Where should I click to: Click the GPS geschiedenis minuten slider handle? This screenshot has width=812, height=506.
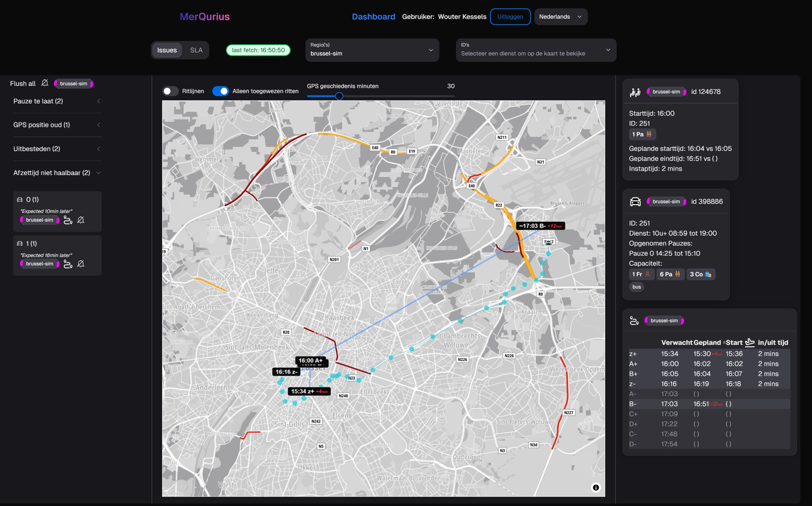[339, 96]
